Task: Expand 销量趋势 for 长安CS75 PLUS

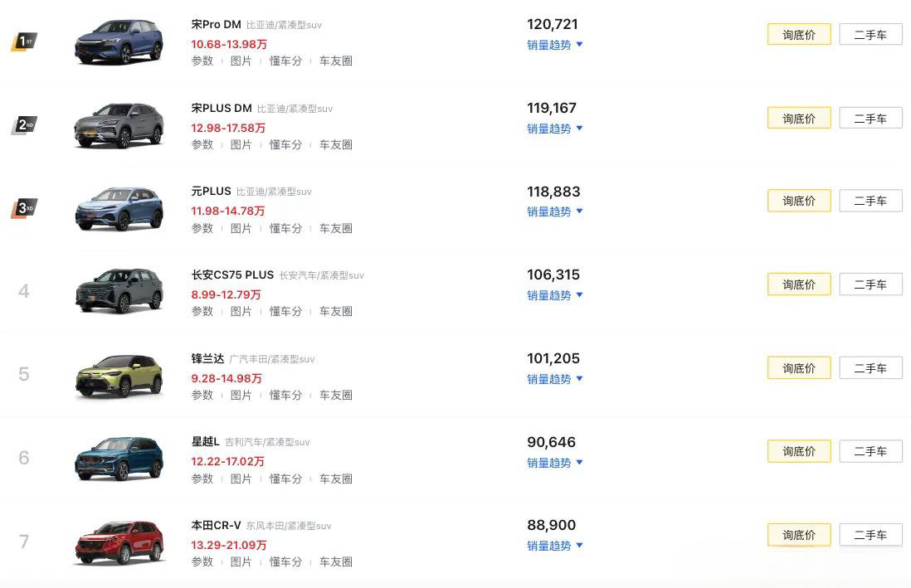Action: coord(554,295)
